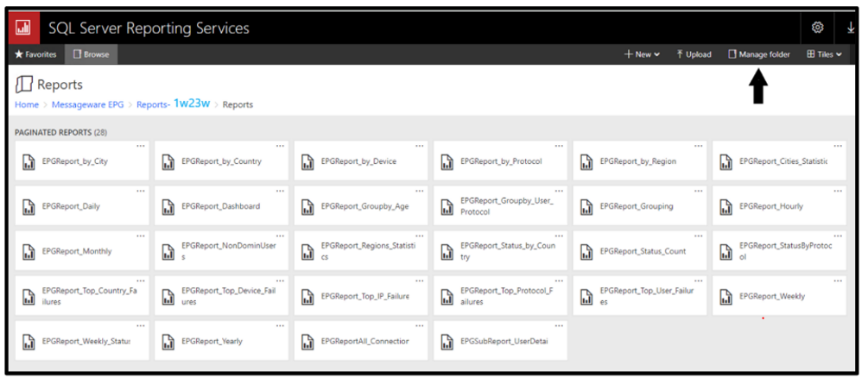Click the EPGReport_Status_by_Country report icon
Screen dimensions: 868x384
(447, 251)
